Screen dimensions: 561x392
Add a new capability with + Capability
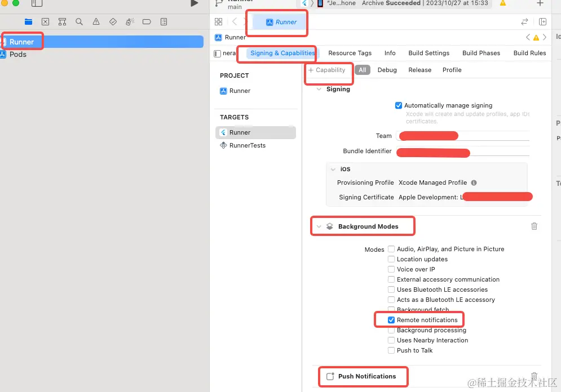tap(326, 70)
